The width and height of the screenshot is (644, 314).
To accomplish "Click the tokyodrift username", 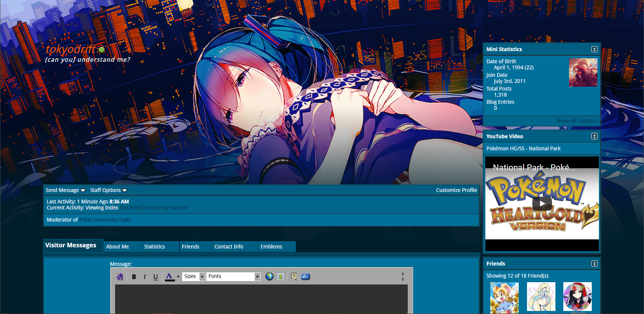I will (71, 49).
